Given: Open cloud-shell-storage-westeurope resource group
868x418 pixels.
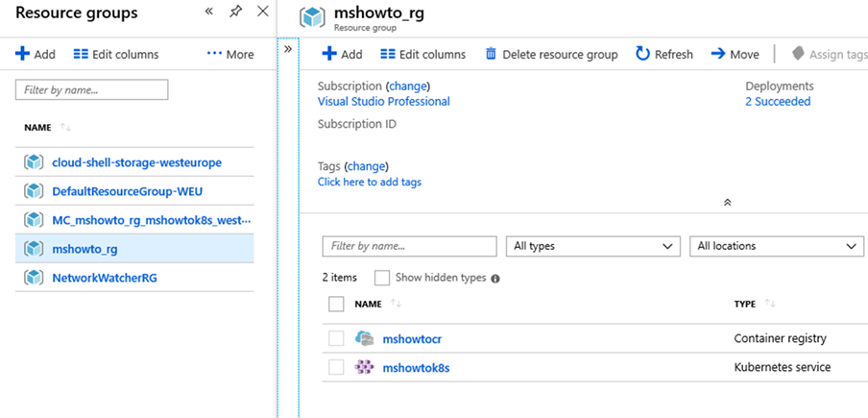Looking at the screenshot, I should click(x=136, y=162).
